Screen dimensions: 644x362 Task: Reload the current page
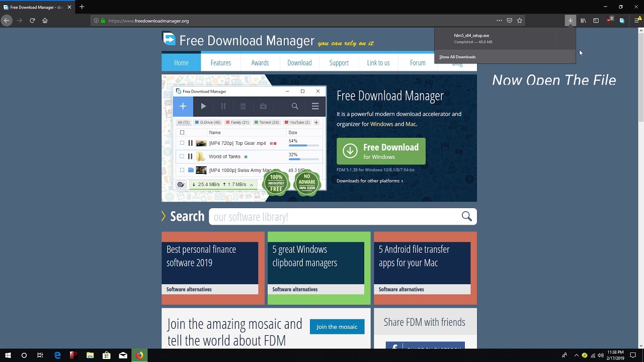32,21
